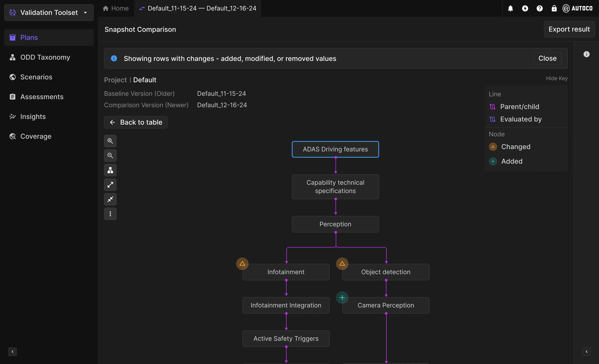This screenshot has height=364, width=599.
Task: Open the three-dot more options menu
Action: [110, 214]
